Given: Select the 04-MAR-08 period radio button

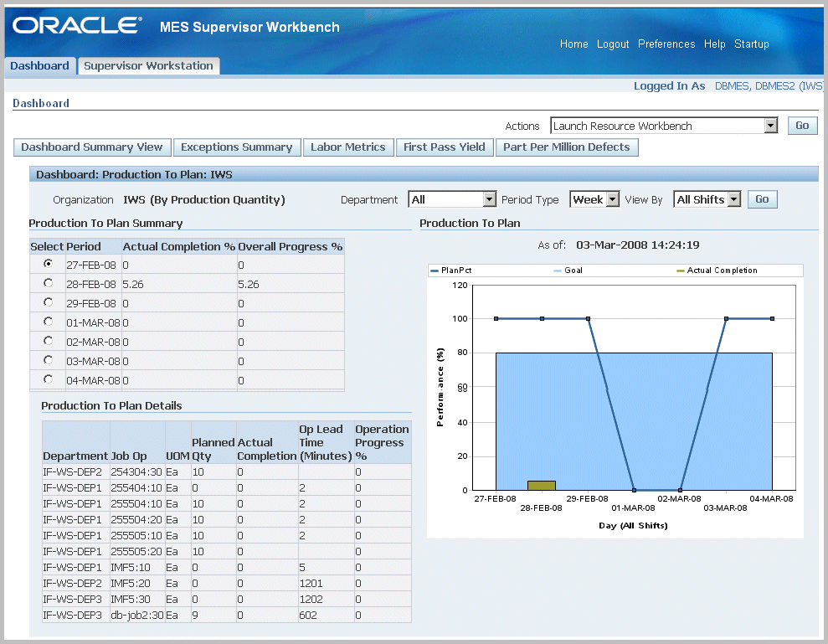Looking at the screenshot, I should pos(48,379).
